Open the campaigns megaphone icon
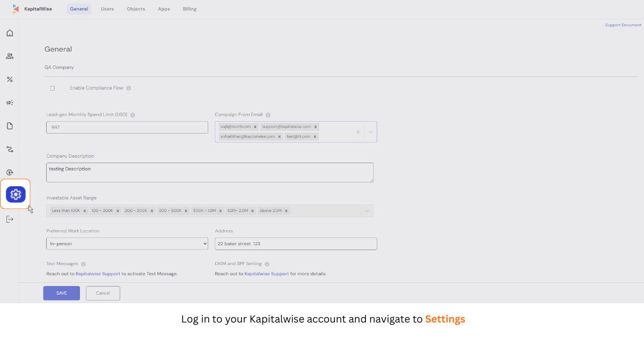 [x=10, y=102]
